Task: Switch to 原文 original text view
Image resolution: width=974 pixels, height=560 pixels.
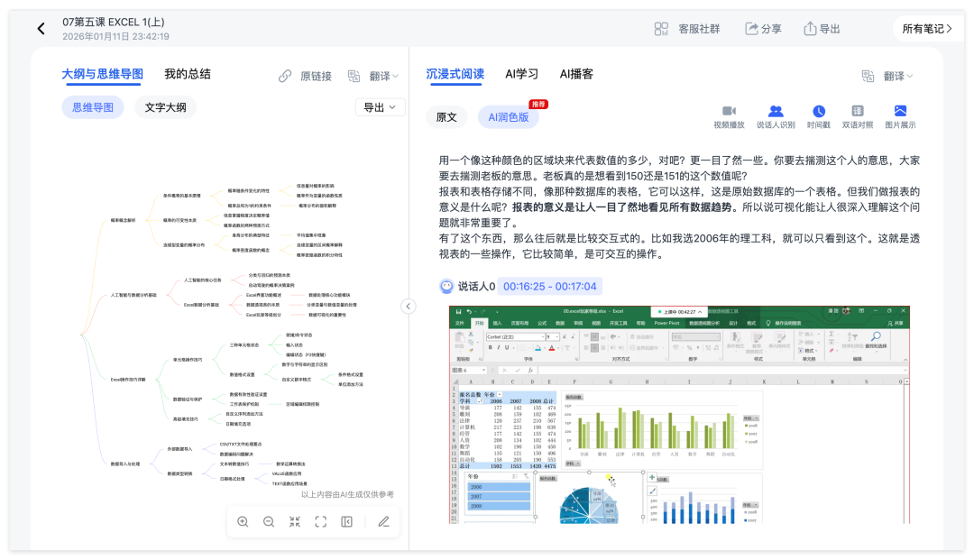Action: [446, 117]
